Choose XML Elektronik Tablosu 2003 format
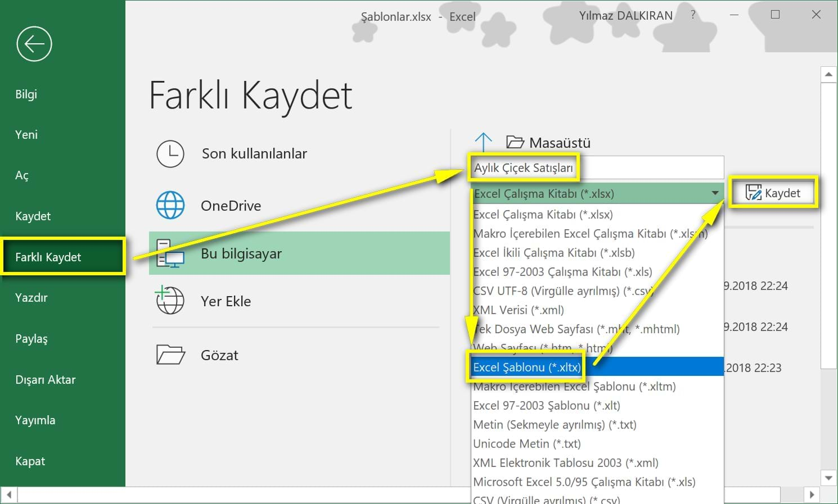Viewport: 838px width, 504px height. tap(597, 463)
